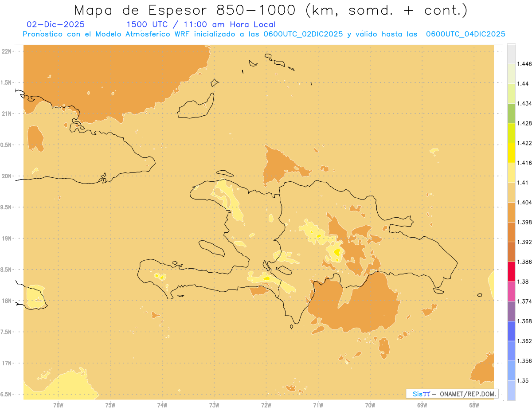Select the date text '02-Dic-2025'
This screenshot has height=411, width=532.
[56, 25]
